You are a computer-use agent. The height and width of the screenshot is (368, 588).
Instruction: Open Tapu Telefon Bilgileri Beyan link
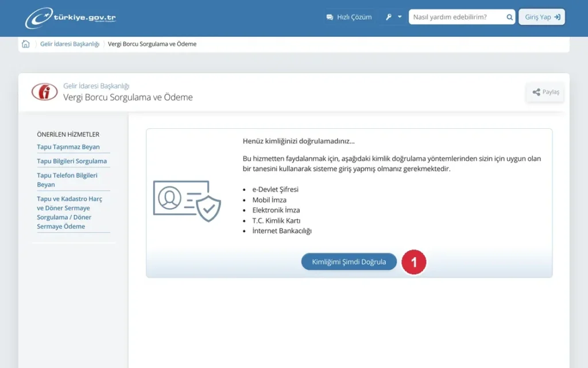pos(67,180)
